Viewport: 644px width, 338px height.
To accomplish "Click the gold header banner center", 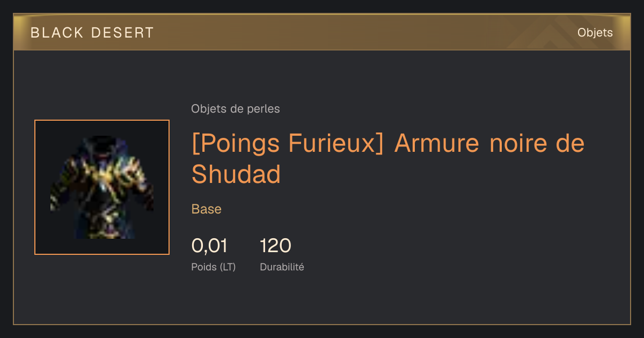I will coord(322,32).
